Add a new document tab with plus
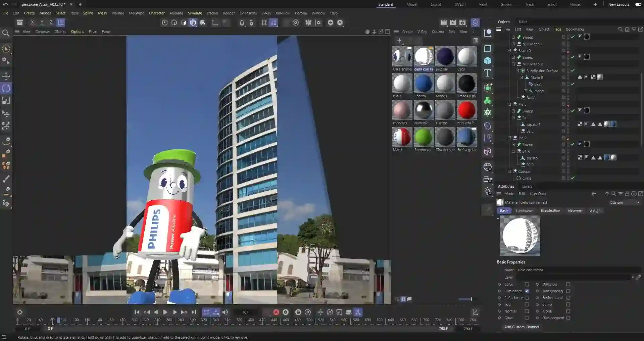644x341 pixels. point(80,4)
